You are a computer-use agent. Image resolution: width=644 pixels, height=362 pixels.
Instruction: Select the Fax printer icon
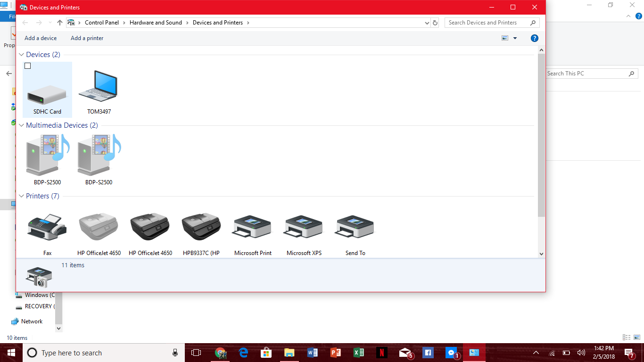[47, 227]
